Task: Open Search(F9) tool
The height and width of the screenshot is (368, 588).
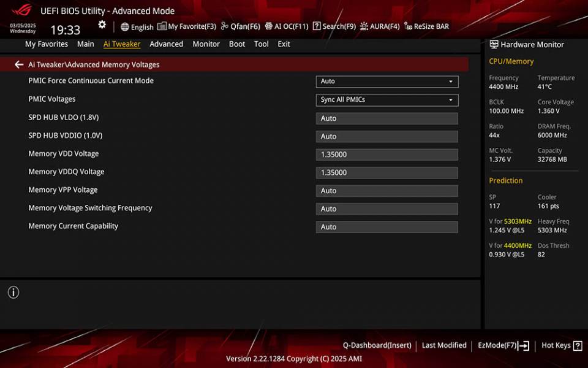Action: [334, 26]
